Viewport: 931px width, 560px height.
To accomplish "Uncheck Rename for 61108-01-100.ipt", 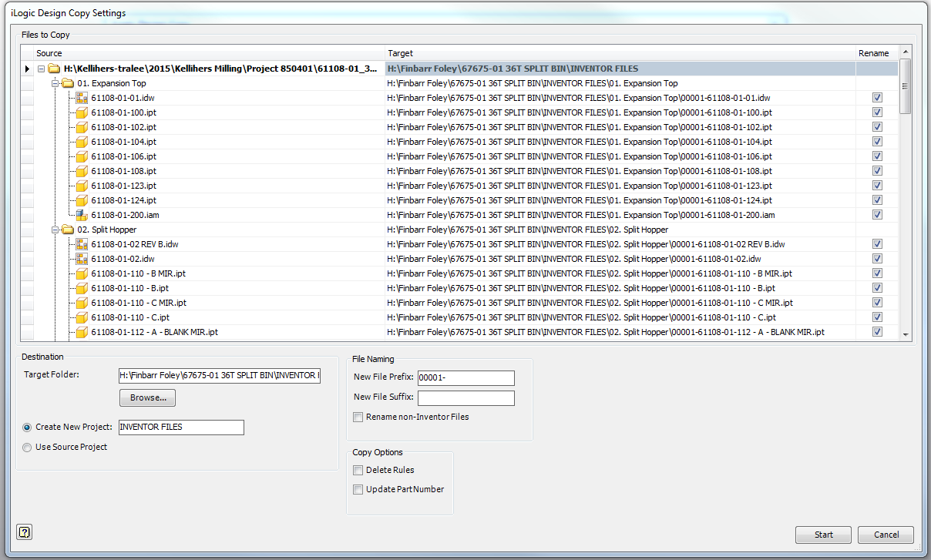I will tap(877, 112).
